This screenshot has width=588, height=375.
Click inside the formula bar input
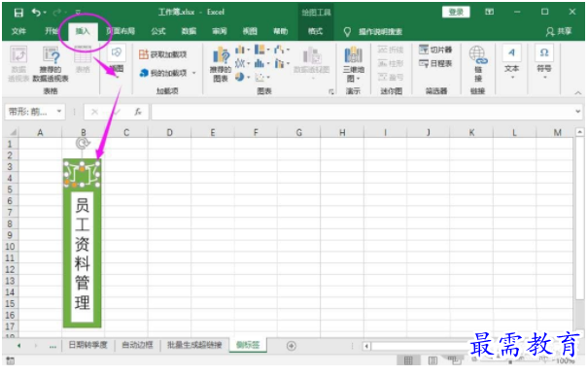pyautogui.click(x=362, y=112)
